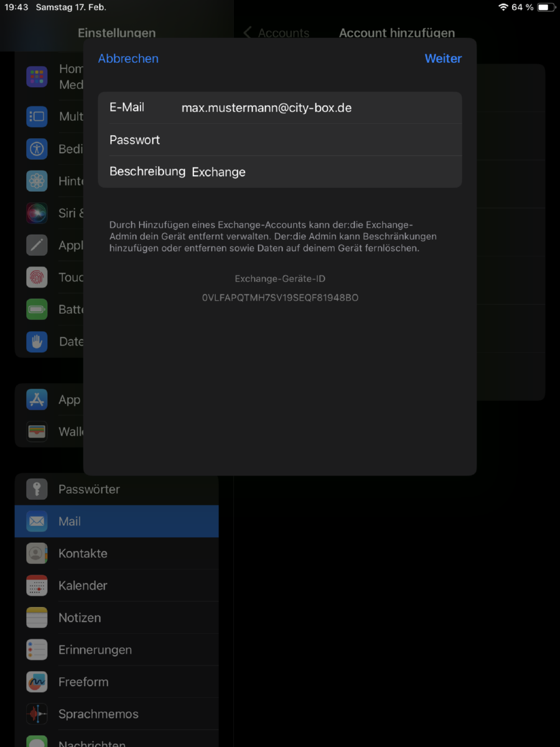Image resolution: width=560 pixels, height=747 pixels.
Task: Tap the battery indicator in status bar
Action: [545, 7]
